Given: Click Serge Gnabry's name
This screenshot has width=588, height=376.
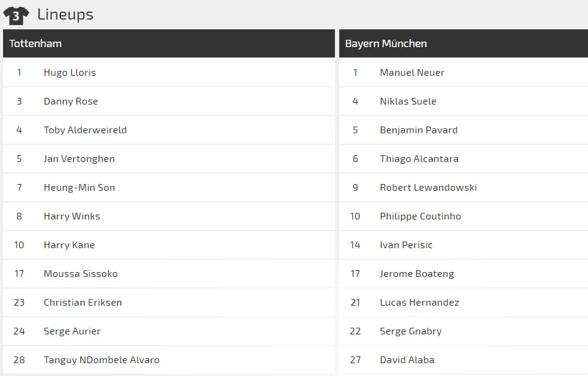Looking at the screenshot, I should 411,331.
